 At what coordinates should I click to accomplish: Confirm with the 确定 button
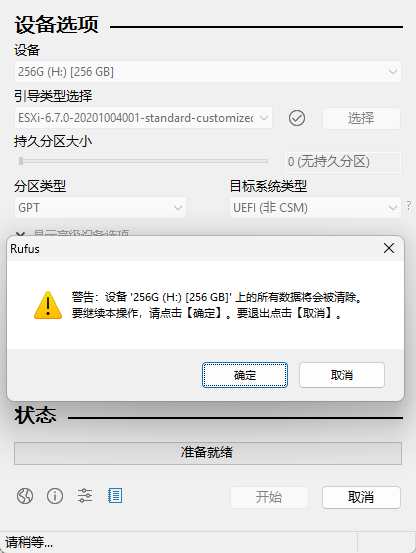tap(245, 375)
